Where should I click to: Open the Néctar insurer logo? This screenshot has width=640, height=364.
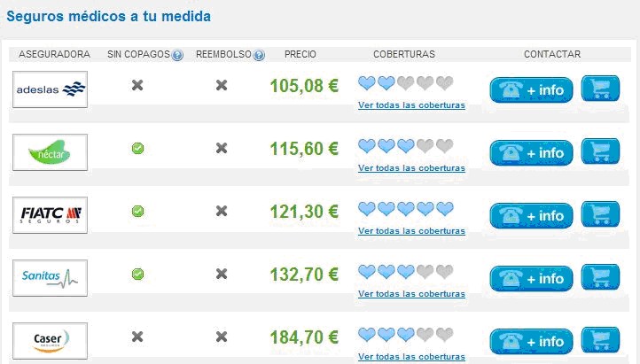point(51,152)
